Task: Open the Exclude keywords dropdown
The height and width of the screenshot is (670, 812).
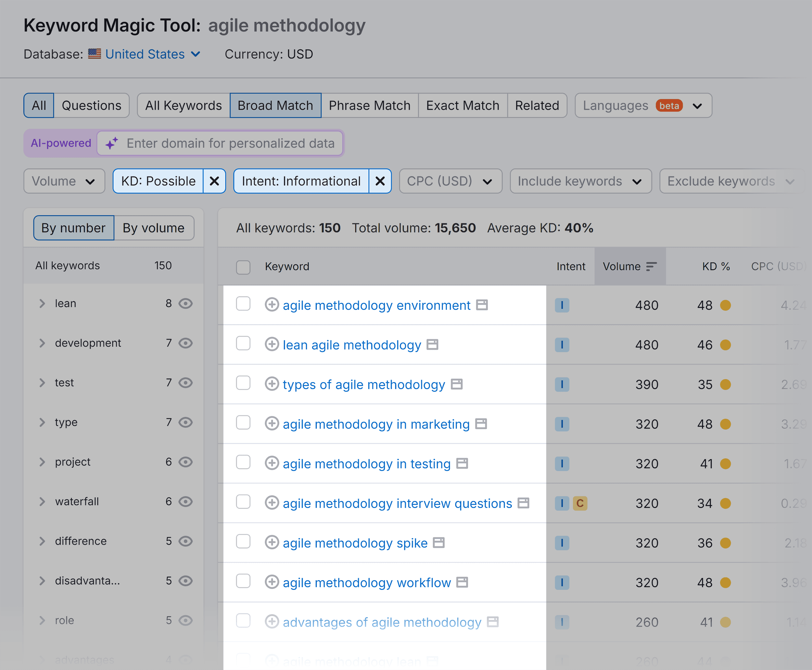Action: [x=732, y=181]
